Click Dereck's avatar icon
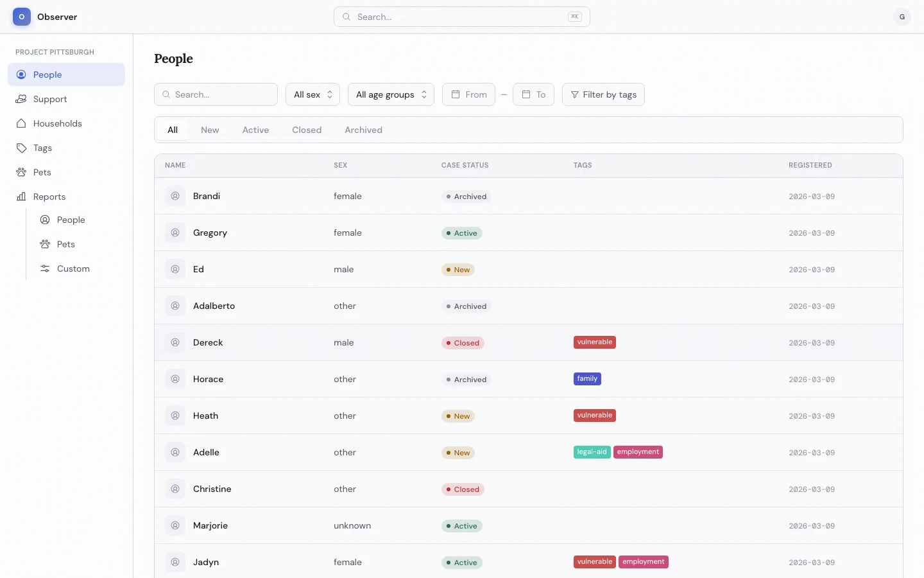The width and height of the screenshot is (924, 578). pos(175,342)
